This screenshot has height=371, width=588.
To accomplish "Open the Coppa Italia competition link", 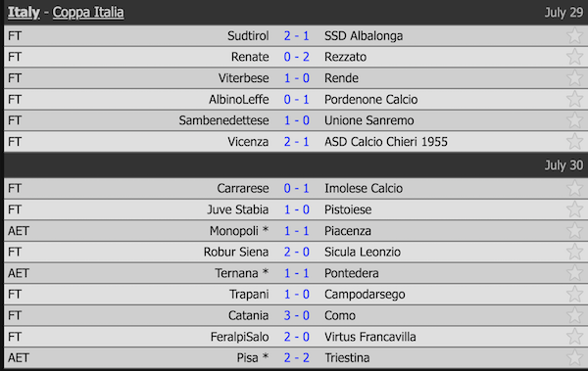I will 88,13.
